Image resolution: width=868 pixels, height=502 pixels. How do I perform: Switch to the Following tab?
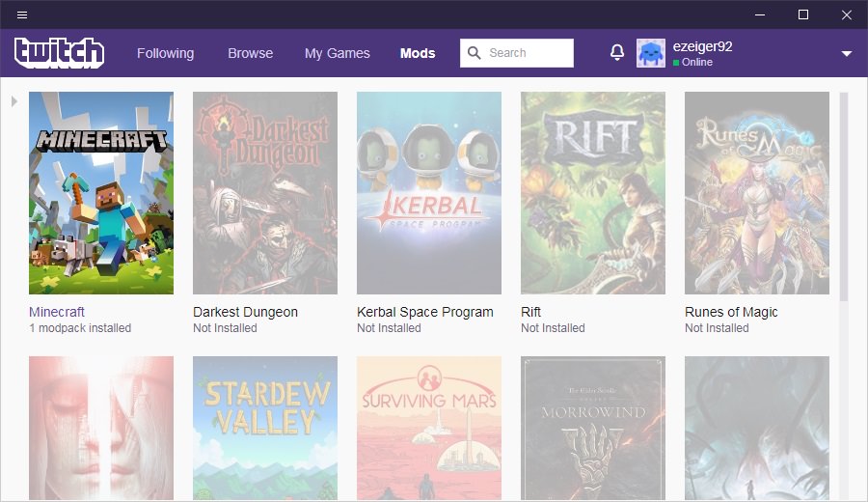pos(166,53)
